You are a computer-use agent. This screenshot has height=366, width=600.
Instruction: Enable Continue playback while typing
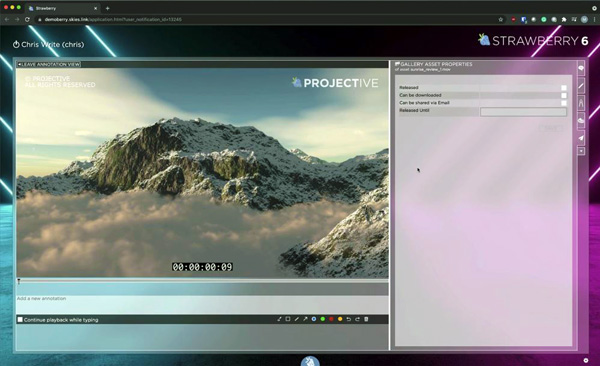coord(20,320)
